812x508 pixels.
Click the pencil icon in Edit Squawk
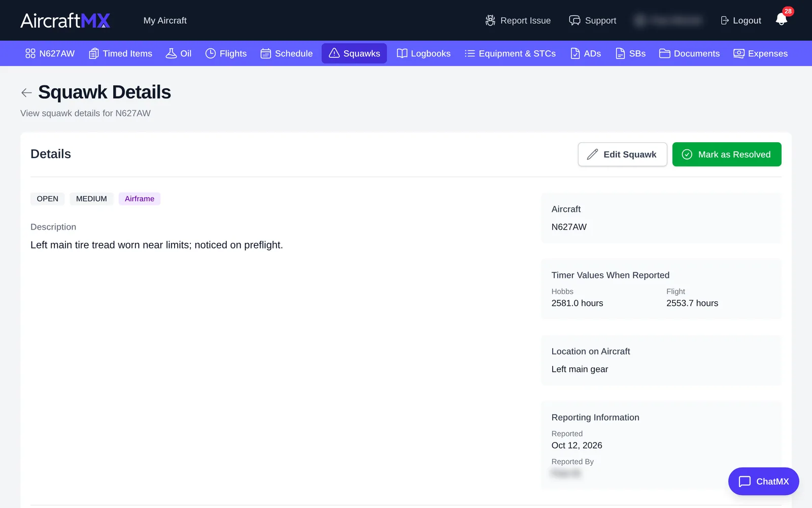[x=592, y=154]
